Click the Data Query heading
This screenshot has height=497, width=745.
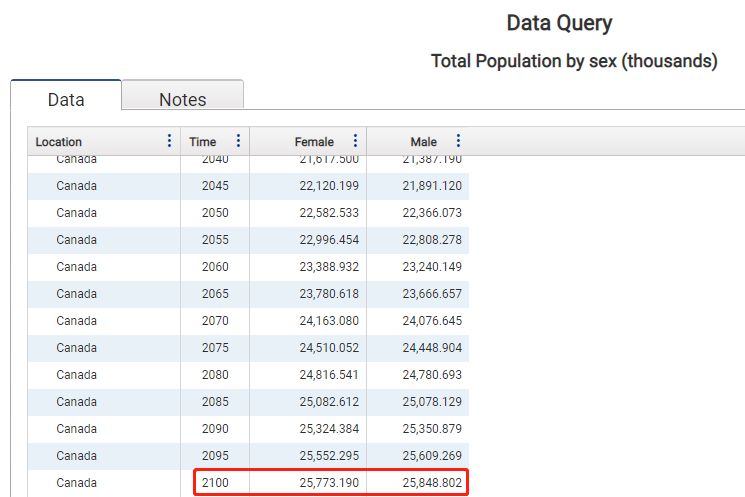point(559,24)
